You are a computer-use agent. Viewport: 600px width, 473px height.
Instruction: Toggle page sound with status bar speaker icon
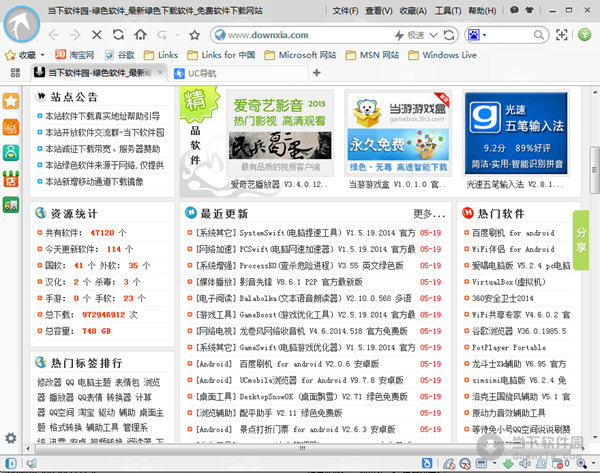click(524, 463)
